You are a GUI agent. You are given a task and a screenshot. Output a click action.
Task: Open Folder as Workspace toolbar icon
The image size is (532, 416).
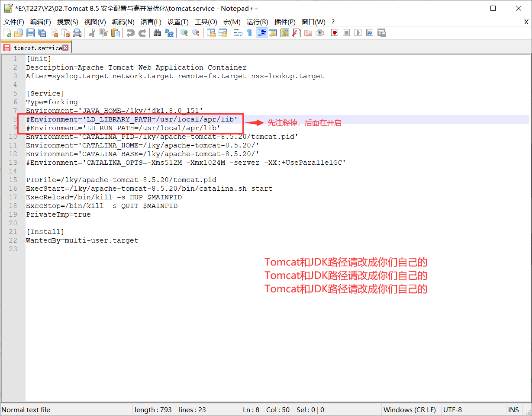click(308, 33)
